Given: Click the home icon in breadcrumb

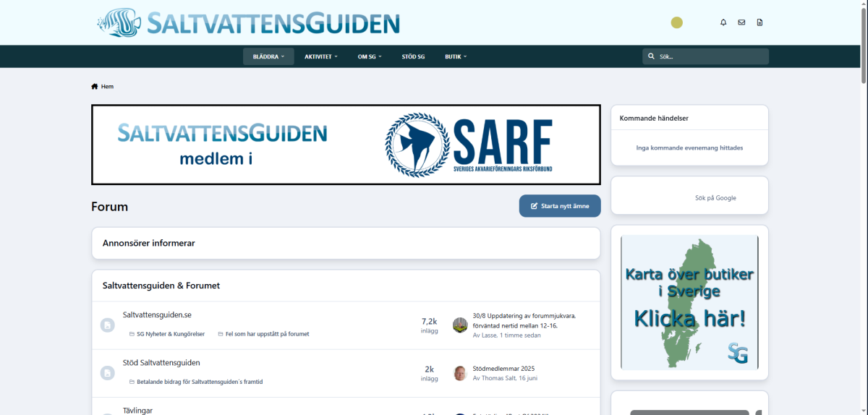Looking at the screenshot, I should tap(95, 86).
